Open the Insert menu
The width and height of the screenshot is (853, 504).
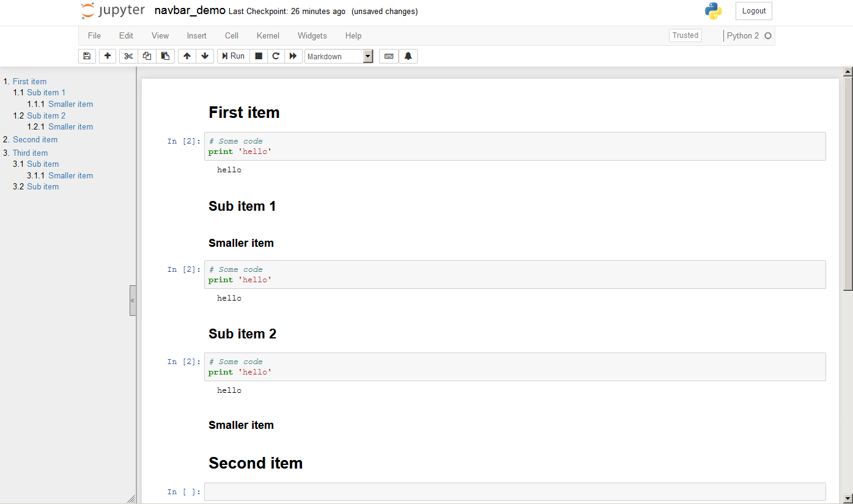tap(196, 35)
